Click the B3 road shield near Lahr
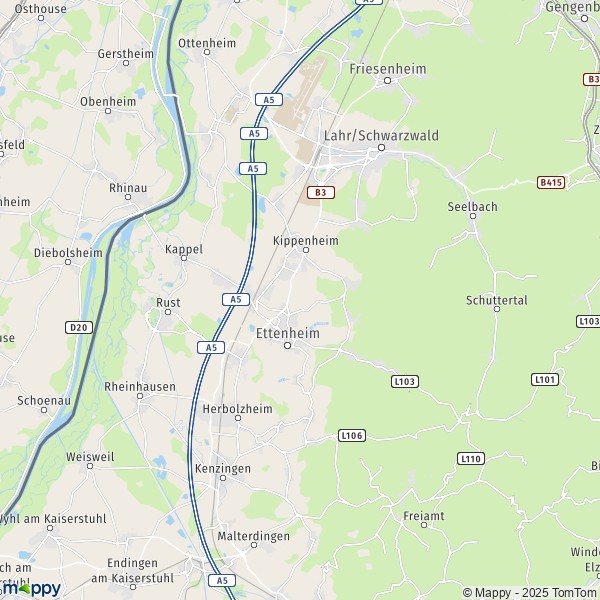 pyautogui.click(x=321, y=192)
